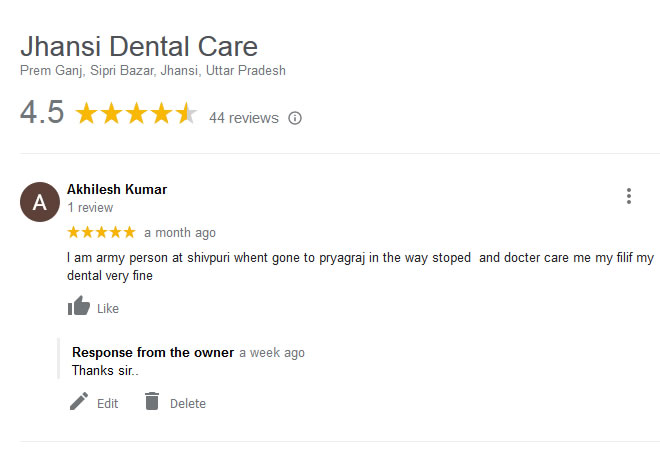
Task: Click the Jhansi Dental Care title
Action: tap(139, 46)
